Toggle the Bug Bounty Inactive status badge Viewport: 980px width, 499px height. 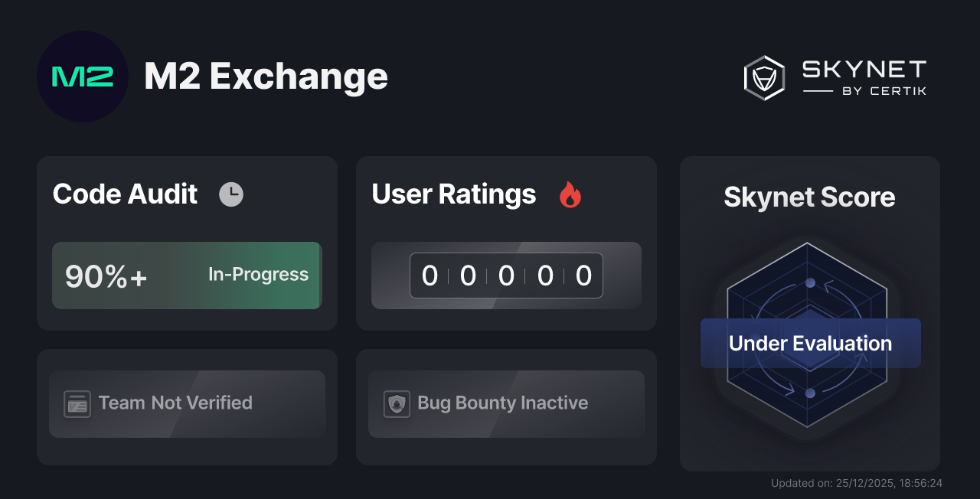click(506, 403)
